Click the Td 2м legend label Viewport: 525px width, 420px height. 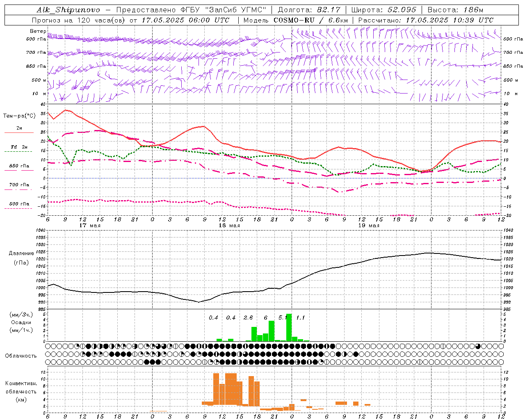(x=19, y=147)
